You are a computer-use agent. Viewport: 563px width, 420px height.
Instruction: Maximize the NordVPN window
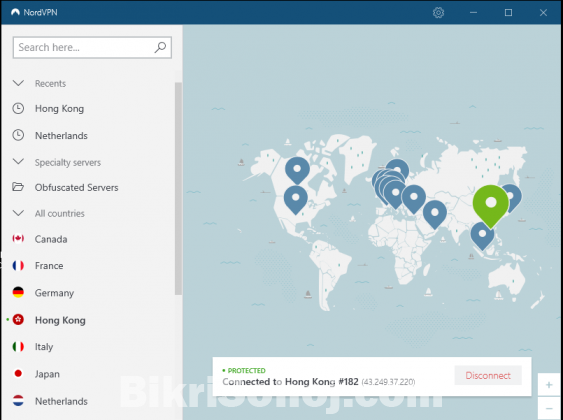point(508,13)
